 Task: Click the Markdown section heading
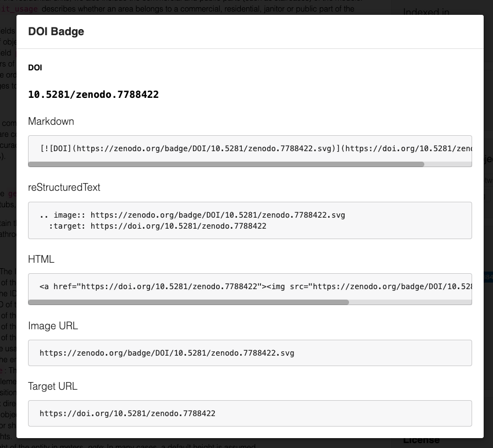(51, 121)
